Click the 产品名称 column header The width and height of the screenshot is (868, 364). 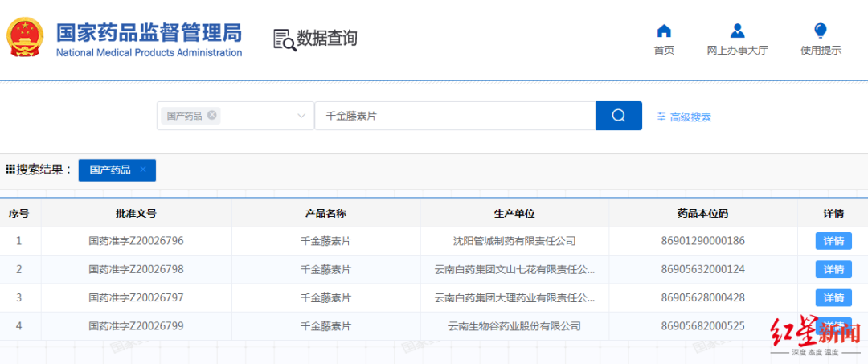point(326,214)
